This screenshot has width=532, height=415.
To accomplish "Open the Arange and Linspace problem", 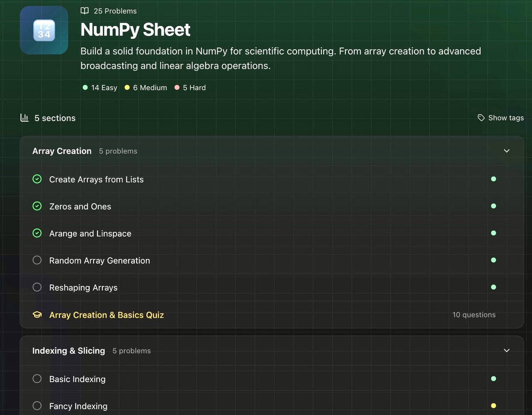I will pyautogui.click(x=90, y=233).
